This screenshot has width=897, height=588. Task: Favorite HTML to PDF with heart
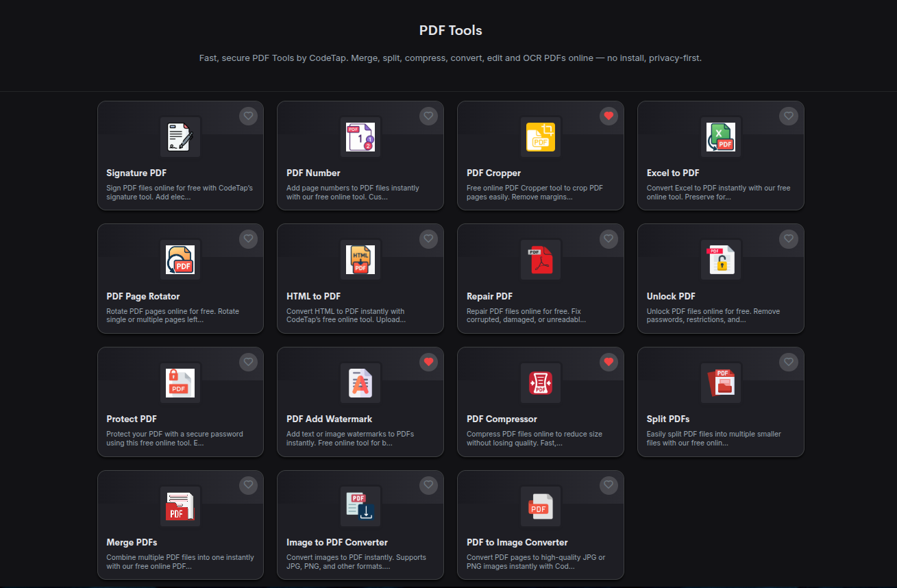[x=428, y=238]
